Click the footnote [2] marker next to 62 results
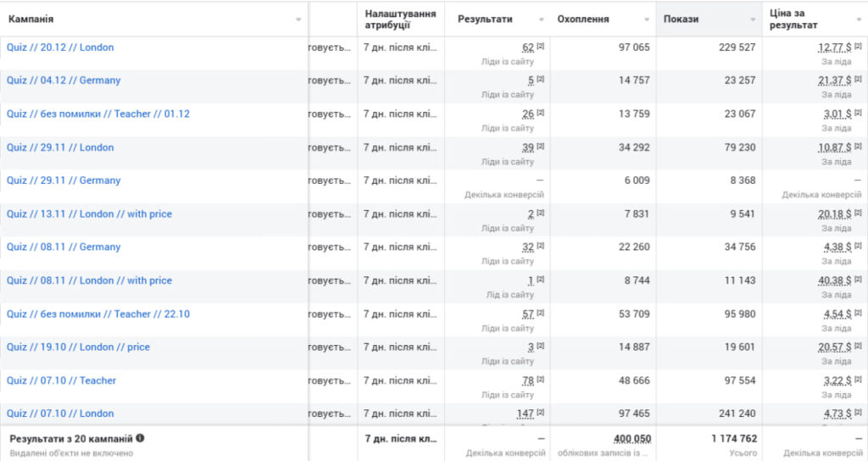 [x=540, y=47]
